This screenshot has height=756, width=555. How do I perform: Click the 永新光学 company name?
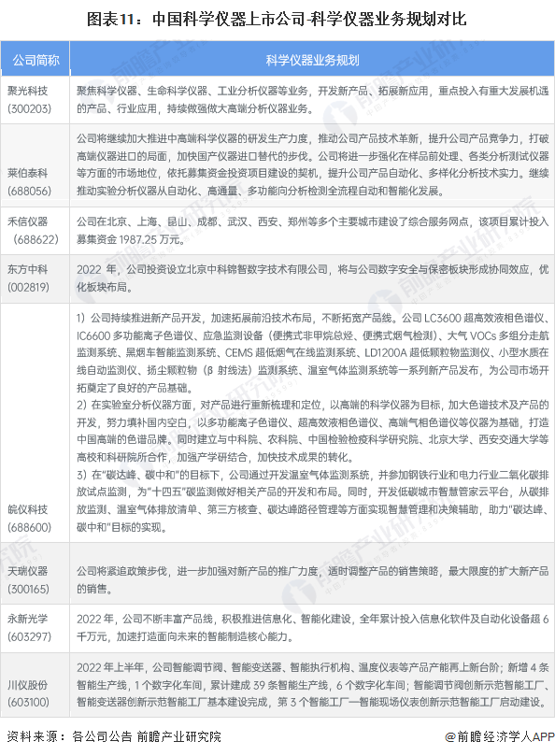pos(27,619)
